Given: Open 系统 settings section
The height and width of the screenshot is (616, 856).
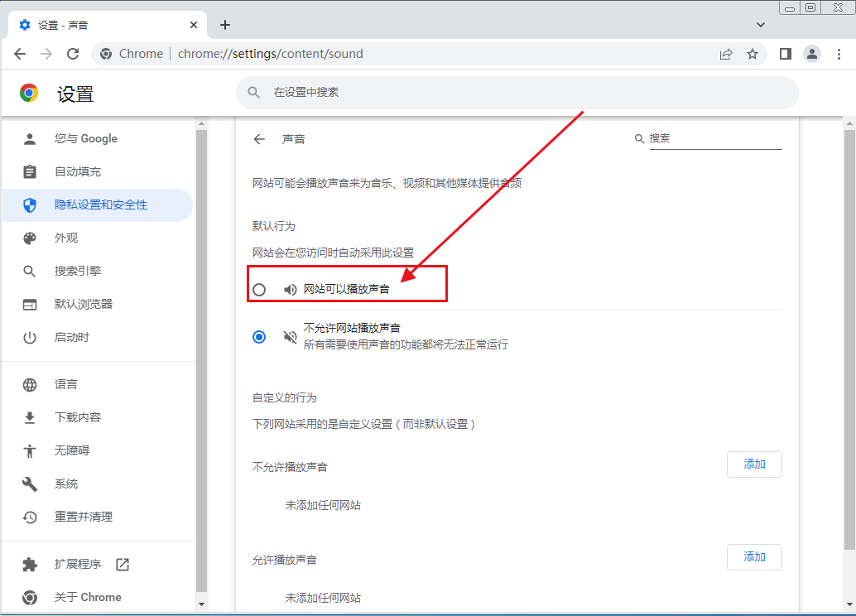Looking at the screenshot, I should (x=99, y=484).
